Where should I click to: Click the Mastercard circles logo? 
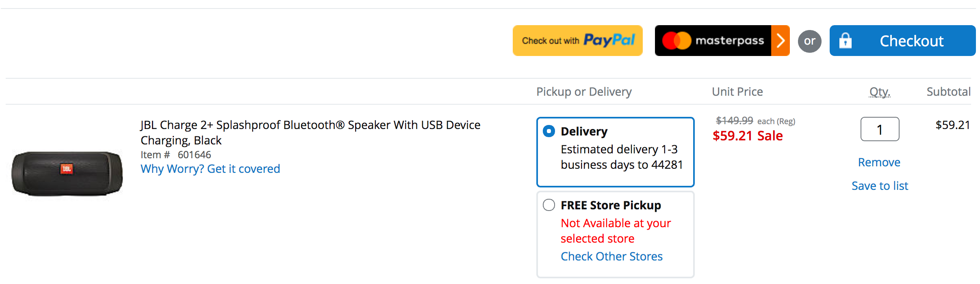click(676, 41)
